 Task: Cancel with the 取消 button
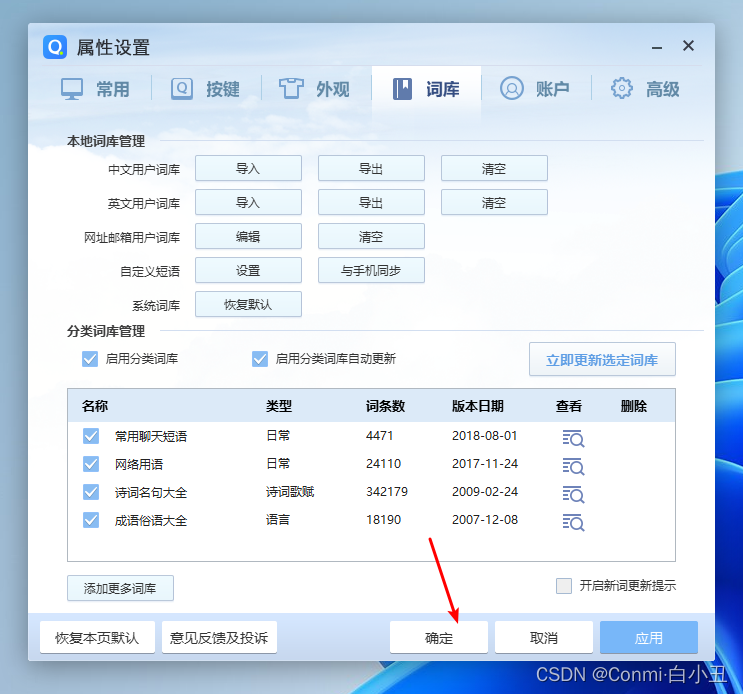[x=544, y=638]
